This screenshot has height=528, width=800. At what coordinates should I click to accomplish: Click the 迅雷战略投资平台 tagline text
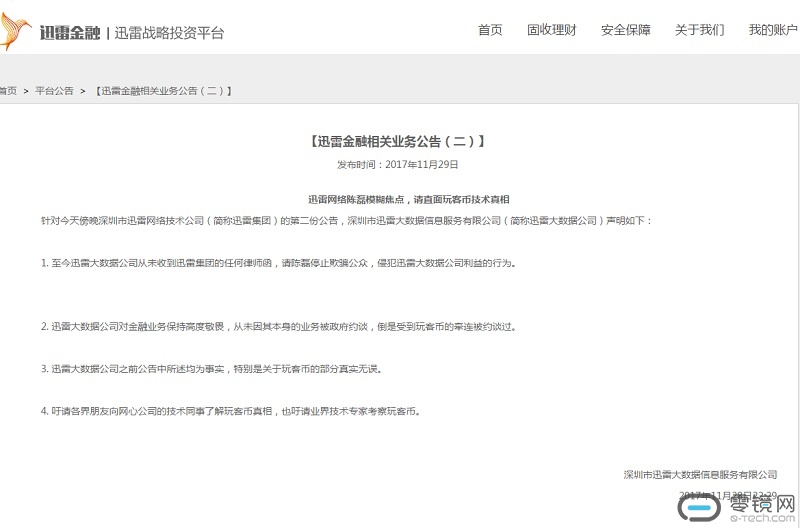tap(170, 33)
